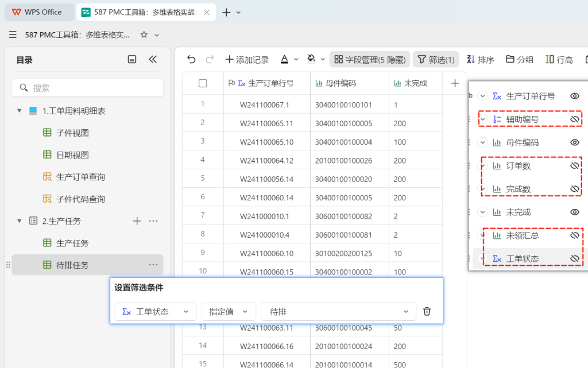
Task: Click the 母件编码 column header
Action: (x=350, y=83)
